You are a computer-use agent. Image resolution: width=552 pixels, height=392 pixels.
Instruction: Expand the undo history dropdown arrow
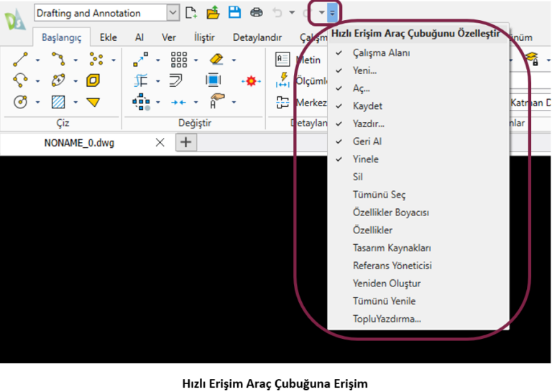click(291, 12)
